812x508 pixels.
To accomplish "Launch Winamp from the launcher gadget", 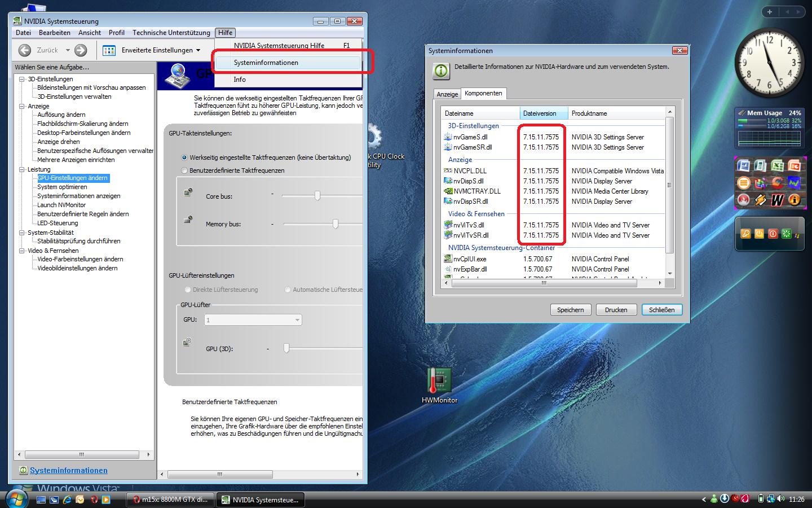I will 760,200.
